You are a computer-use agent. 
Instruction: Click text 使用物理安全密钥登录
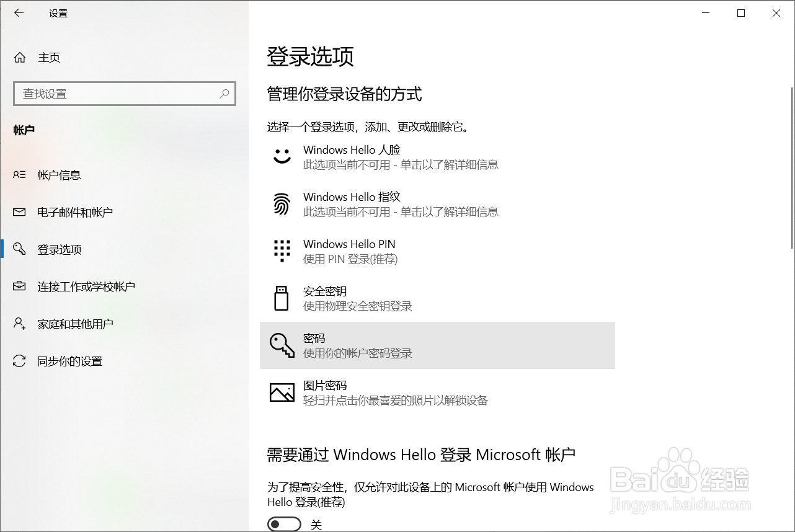[x=358, y=306]
